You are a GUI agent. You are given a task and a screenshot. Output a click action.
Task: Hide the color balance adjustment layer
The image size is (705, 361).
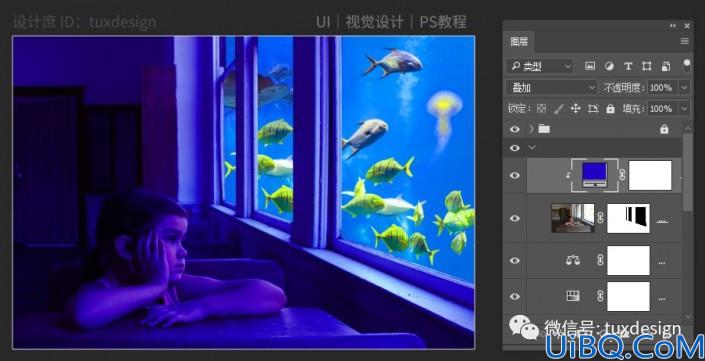click(x=515, y=260)
